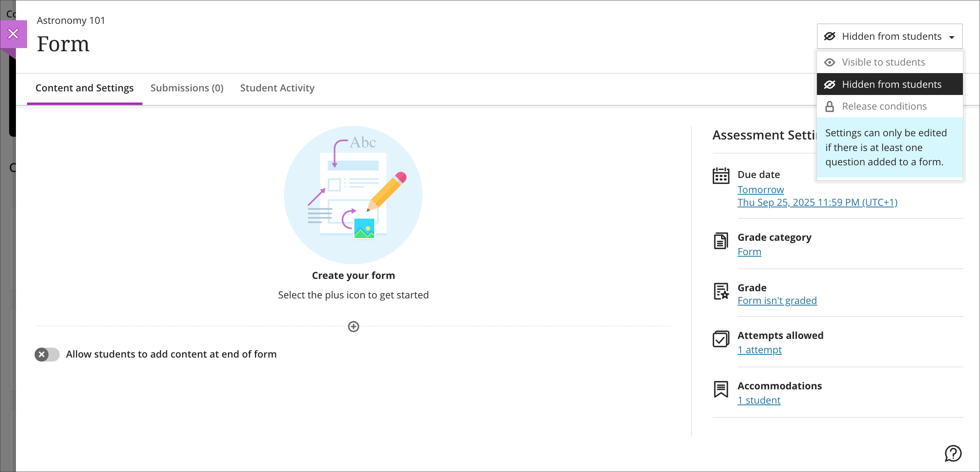This screenshot has height=472, width=980.
Task: Select the Content and Settings tab
Action: 84,88
